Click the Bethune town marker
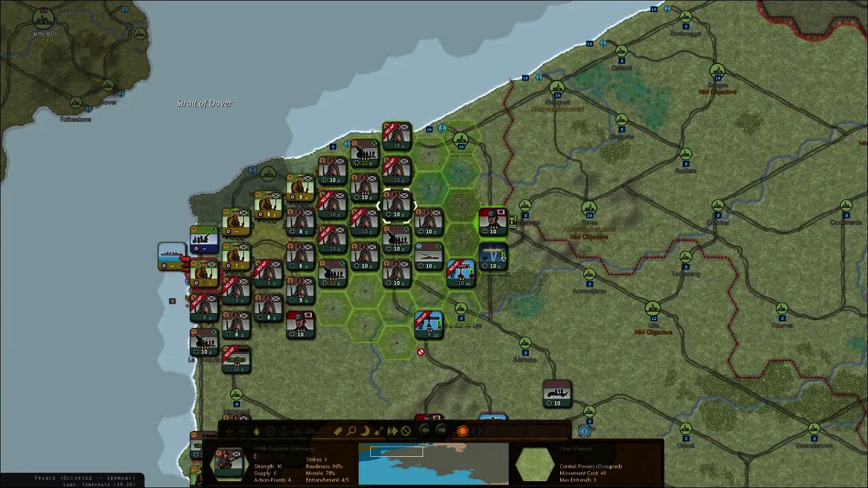This screenshot has height=488, width=868. [x=525, y=344]
